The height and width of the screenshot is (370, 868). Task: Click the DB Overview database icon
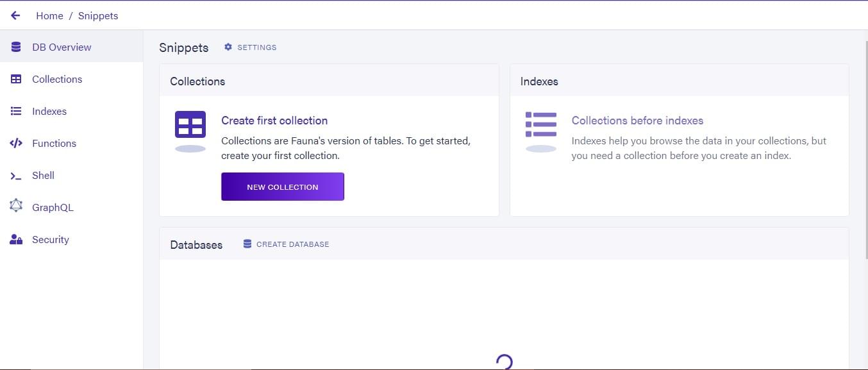16,47
